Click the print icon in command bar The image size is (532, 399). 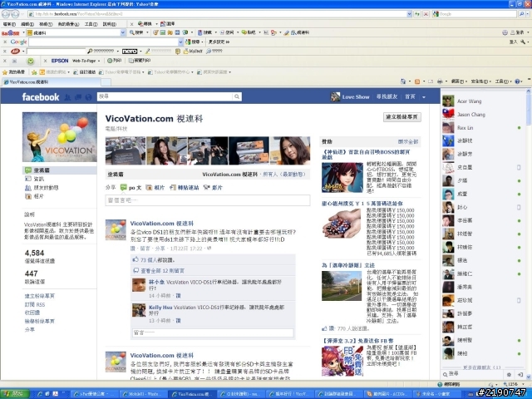click(x=440, y=81)
